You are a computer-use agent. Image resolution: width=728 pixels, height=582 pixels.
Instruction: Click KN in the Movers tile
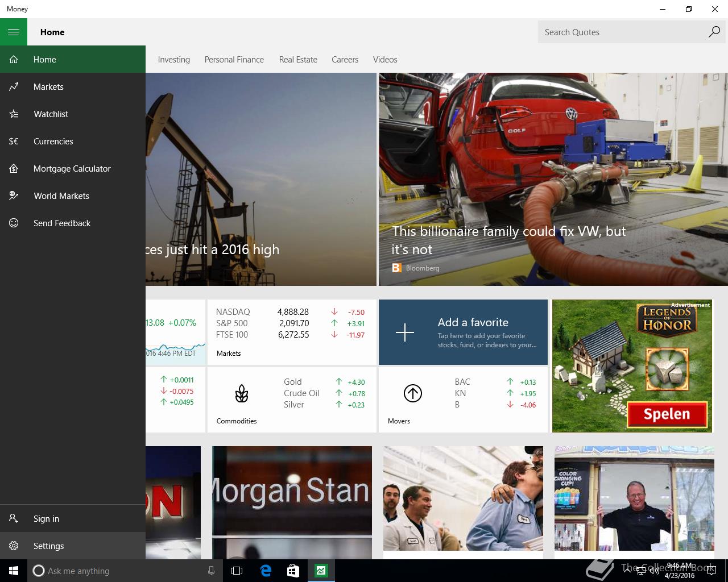click(460, 393)
